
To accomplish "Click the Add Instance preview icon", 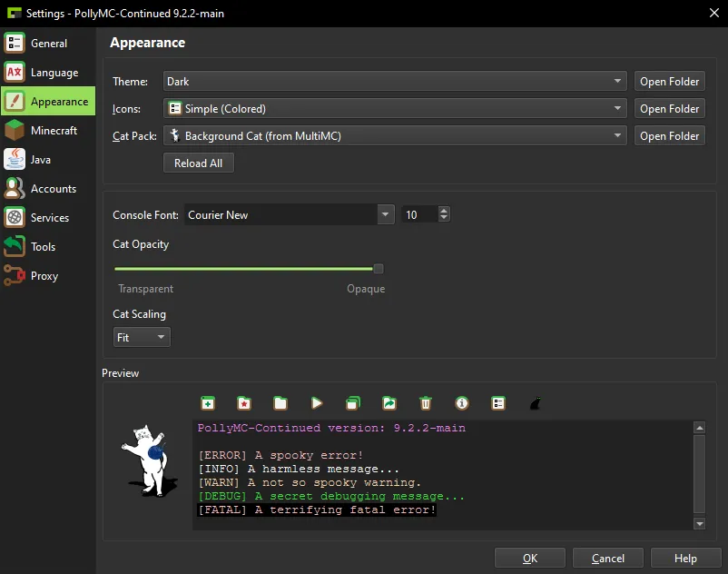I will pos(208,403).
